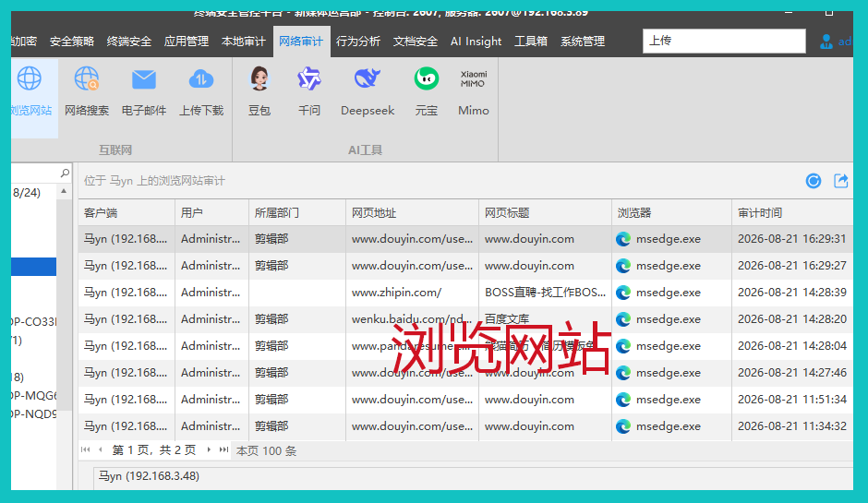Sort by 所属部门 column header
The image size is (868, 503).
[x=297, y=213]
